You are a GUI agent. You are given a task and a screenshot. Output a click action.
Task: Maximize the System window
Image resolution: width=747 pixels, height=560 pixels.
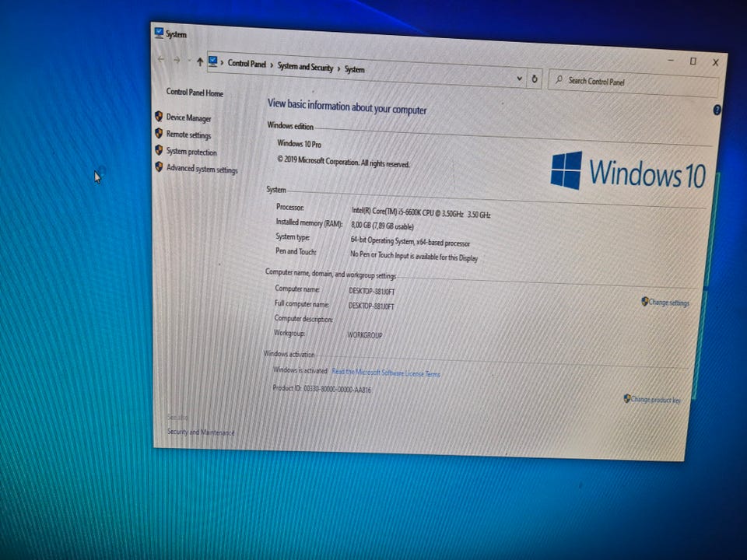(693, 61)
